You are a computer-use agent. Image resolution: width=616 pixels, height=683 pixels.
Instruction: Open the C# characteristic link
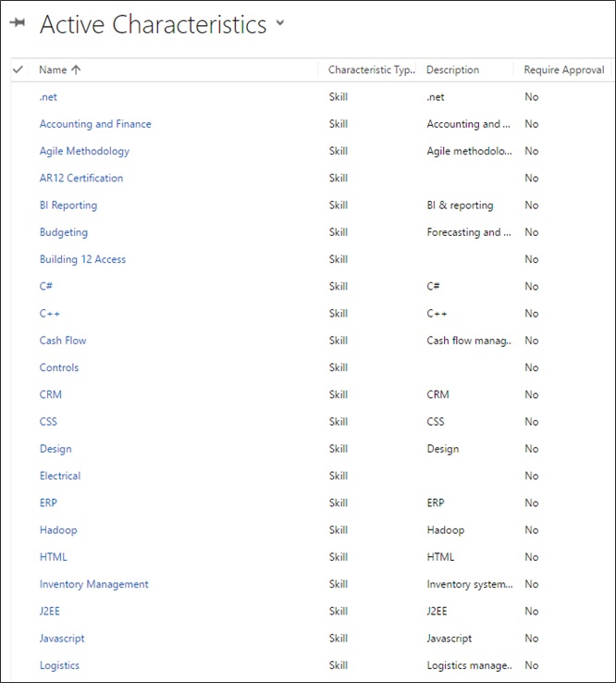click(46, 286)
